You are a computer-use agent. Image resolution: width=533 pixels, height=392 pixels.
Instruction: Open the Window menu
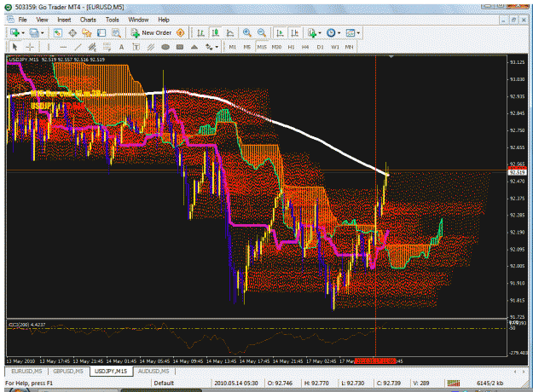pos(138,20)
